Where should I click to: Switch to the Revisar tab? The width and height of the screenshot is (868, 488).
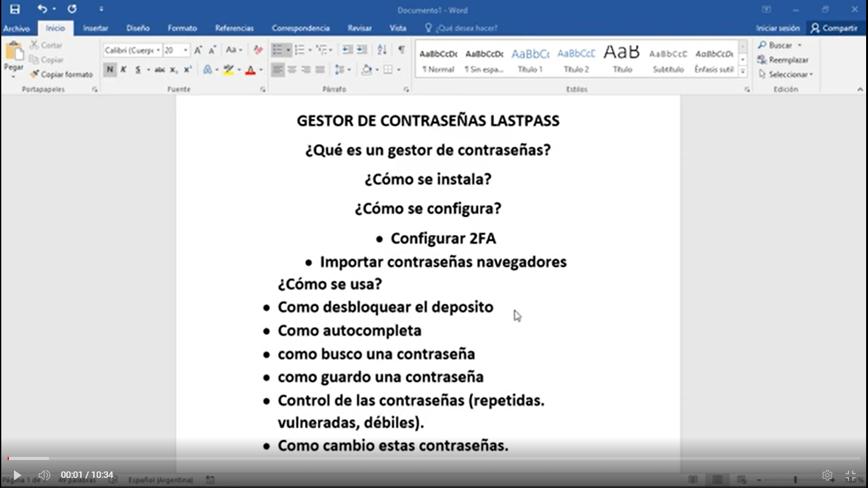360,28
